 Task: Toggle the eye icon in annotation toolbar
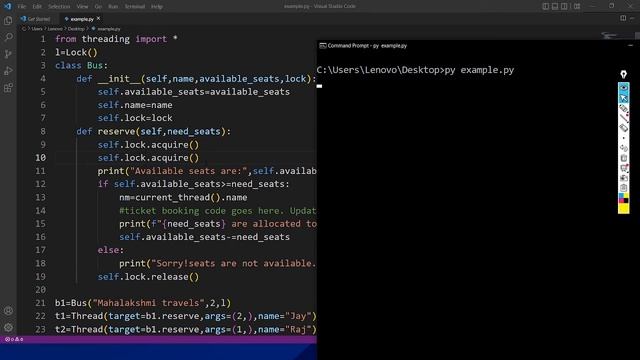[x=623, y=87]
